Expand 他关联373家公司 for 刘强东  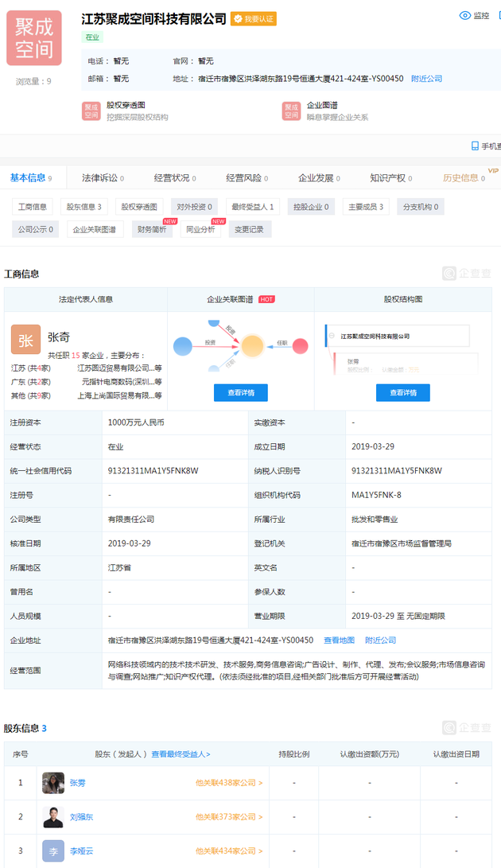coord(229,817)
